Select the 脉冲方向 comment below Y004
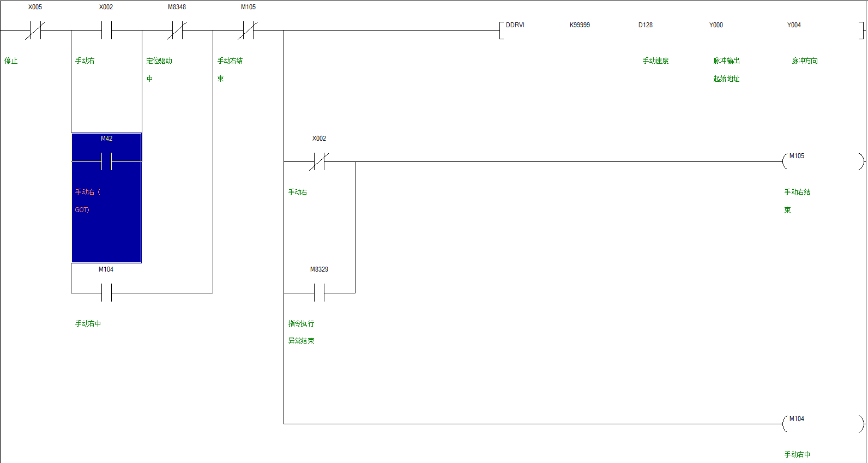868x463 pixels. point(805,61)
